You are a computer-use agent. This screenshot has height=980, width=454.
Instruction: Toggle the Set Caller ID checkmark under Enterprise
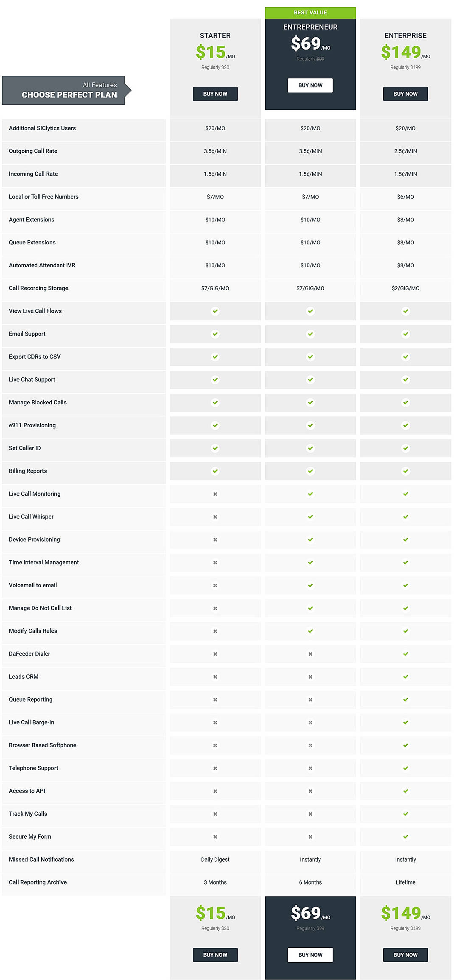click(405, 448)
